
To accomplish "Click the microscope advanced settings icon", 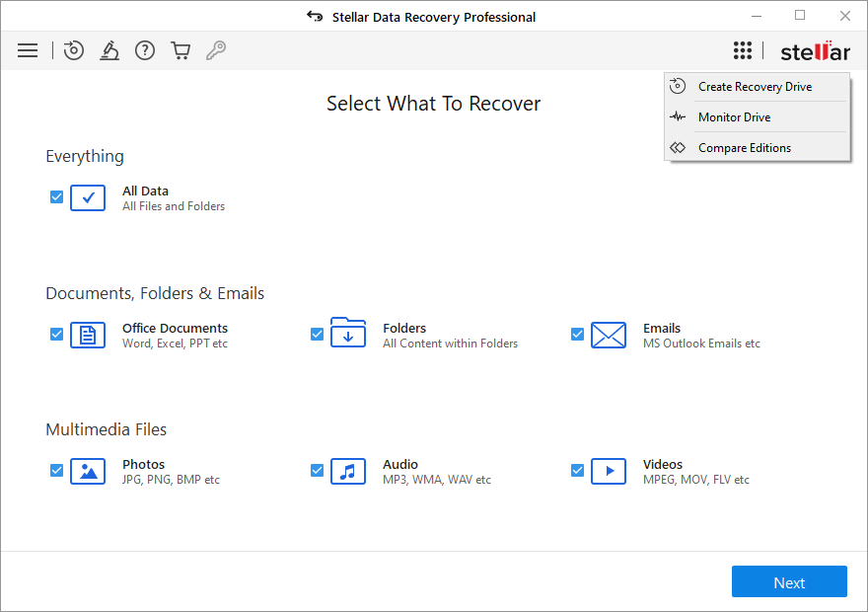I will (x=109, y=50).
